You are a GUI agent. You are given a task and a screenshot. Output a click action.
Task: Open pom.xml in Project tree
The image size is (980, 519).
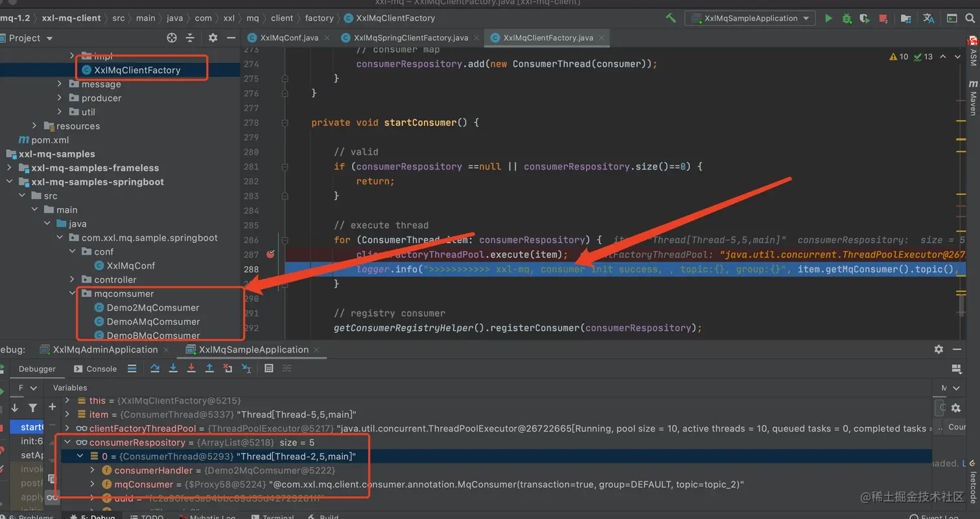pos(43,140)
